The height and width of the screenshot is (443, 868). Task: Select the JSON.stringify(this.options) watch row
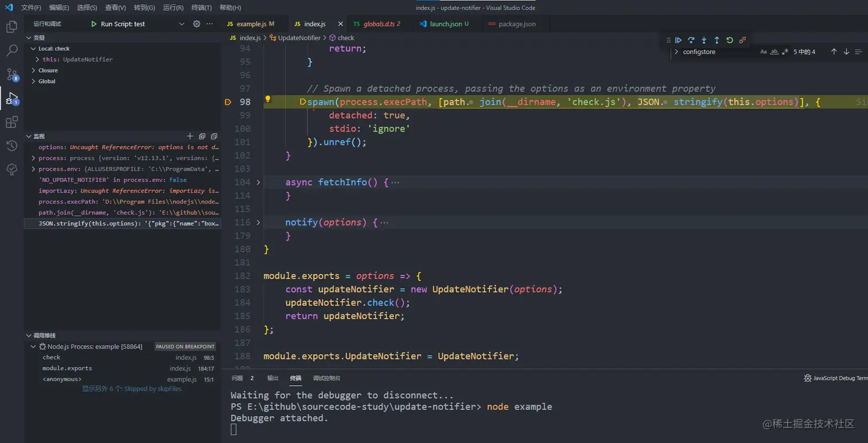122,224
